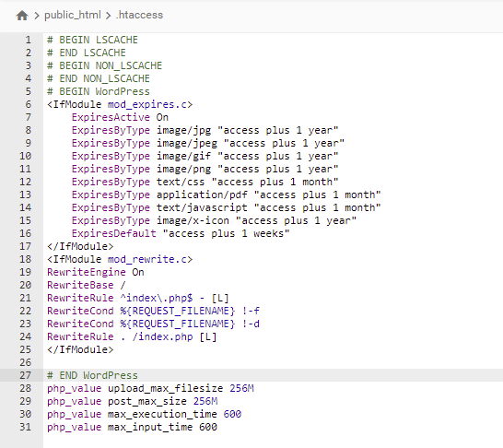Image resolution: width=503 pixels, height=448 pixels.
Task: Click the max_execution_time 600 line
Action: pos(144,414)
